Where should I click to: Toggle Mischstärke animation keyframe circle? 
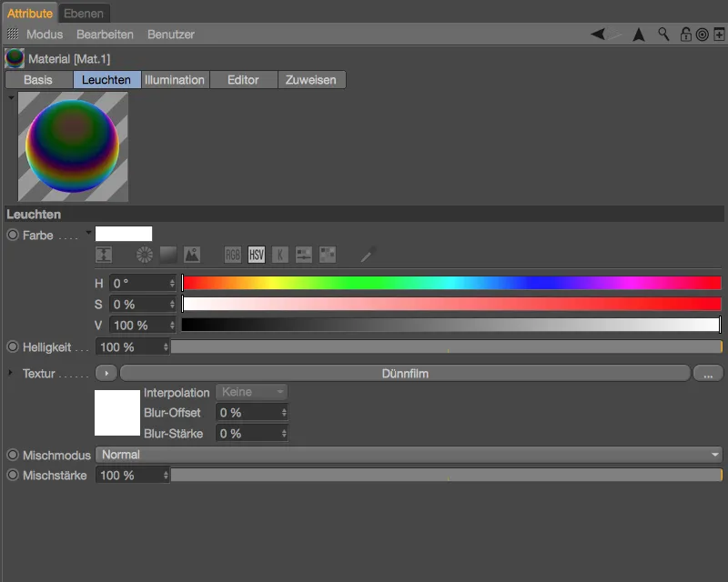point(13,475)
